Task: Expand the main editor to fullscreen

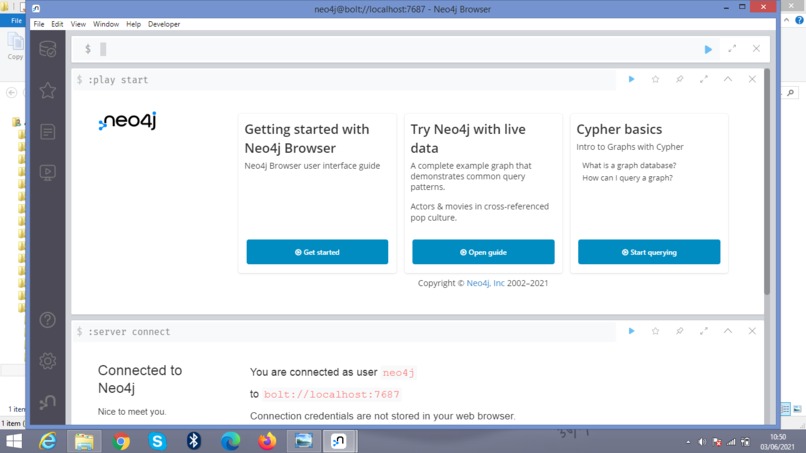Action: pyautogui.click(x=732, y=49)
